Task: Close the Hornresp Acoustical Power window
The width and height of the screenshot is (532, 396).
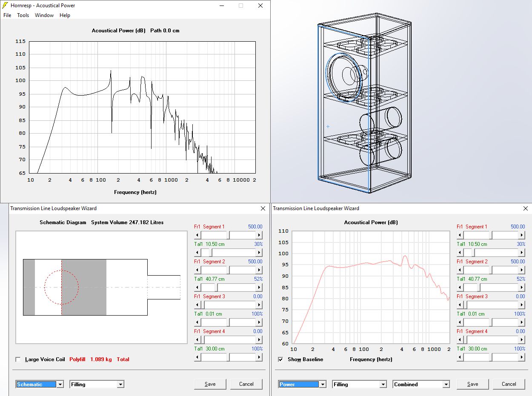Action: (x=260, y=6)
